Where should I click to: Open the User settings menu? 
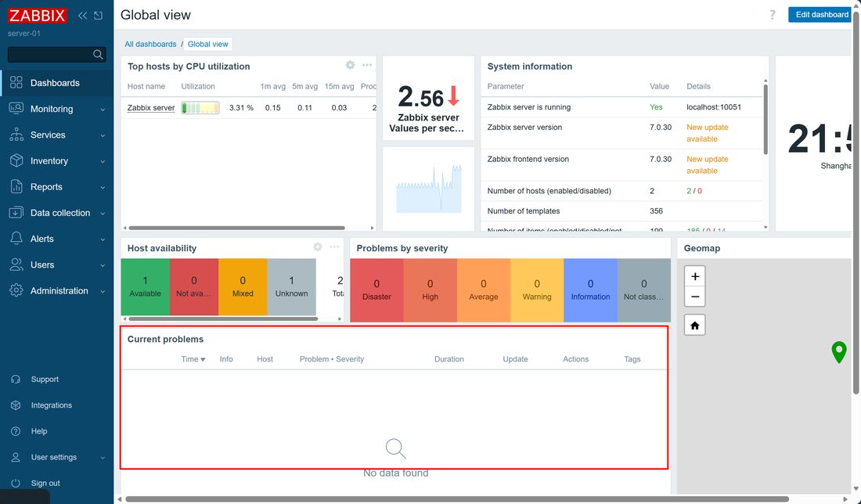tap(57, 457)
